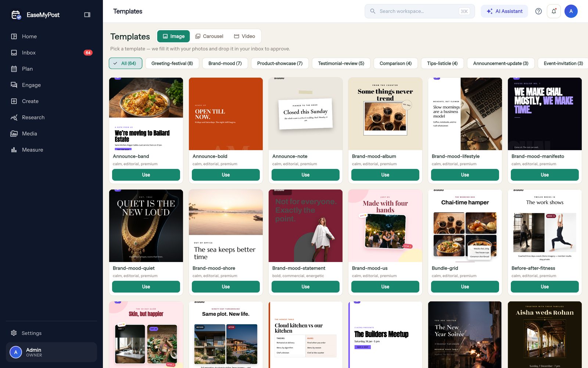Click the EaseMyPost calendar logo icon
Viewport: 588px width, 368px height.
16,15
